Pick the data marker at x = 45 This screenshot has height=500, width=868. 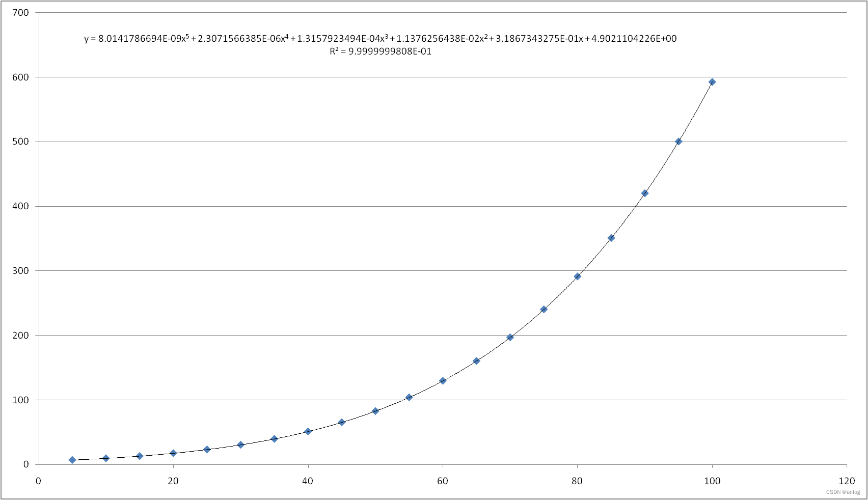coord(342,422)
